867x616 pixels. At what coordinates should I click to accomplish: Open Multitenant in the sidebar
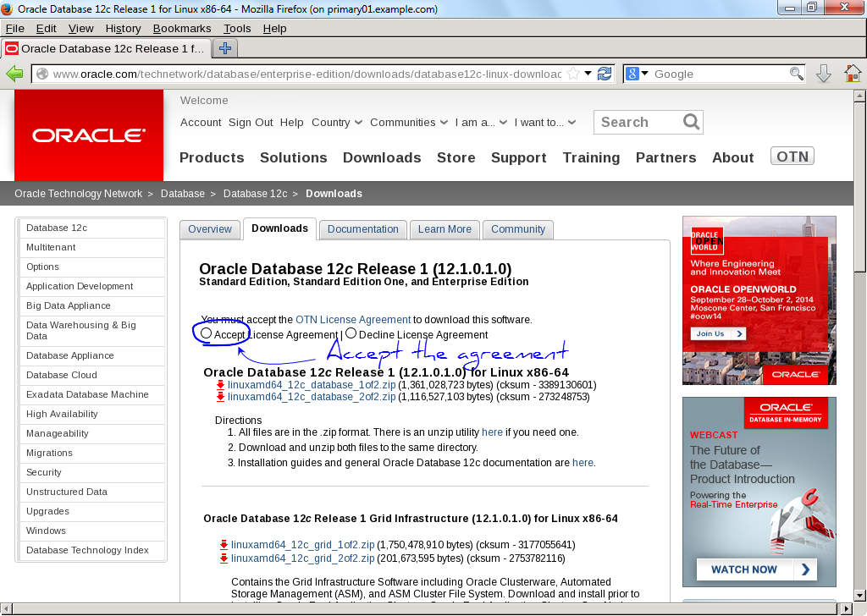[x=92, y=247]
